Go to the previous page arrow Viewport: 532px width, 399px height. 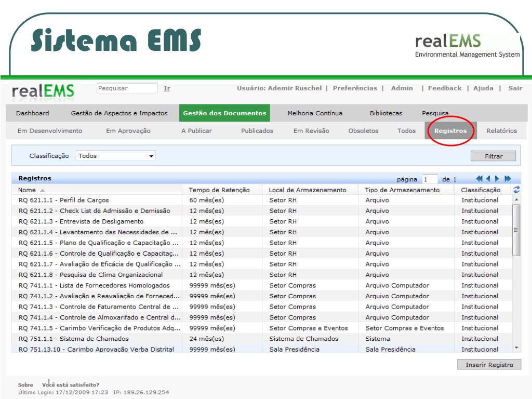click(x=488, y=179)
